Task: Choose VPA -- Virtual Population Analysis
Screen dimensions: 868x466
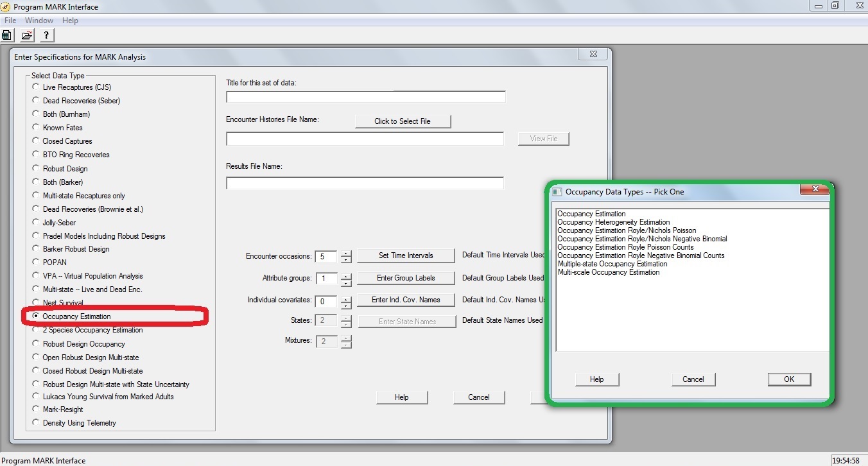Action: [88, 276]
